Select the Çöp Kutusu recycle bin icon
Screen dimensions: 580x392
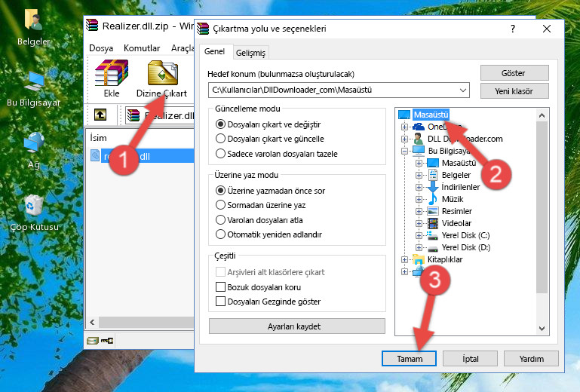[34, 206]
